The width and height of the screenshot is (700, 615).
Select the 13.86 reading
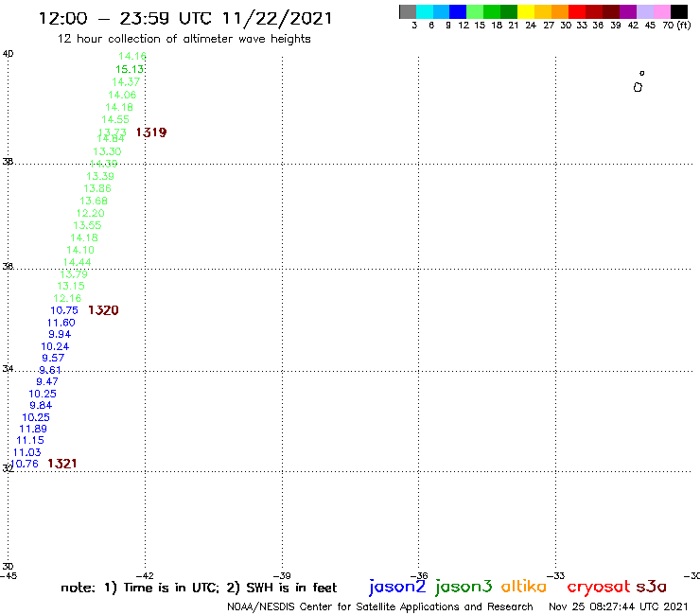(97, 188)
